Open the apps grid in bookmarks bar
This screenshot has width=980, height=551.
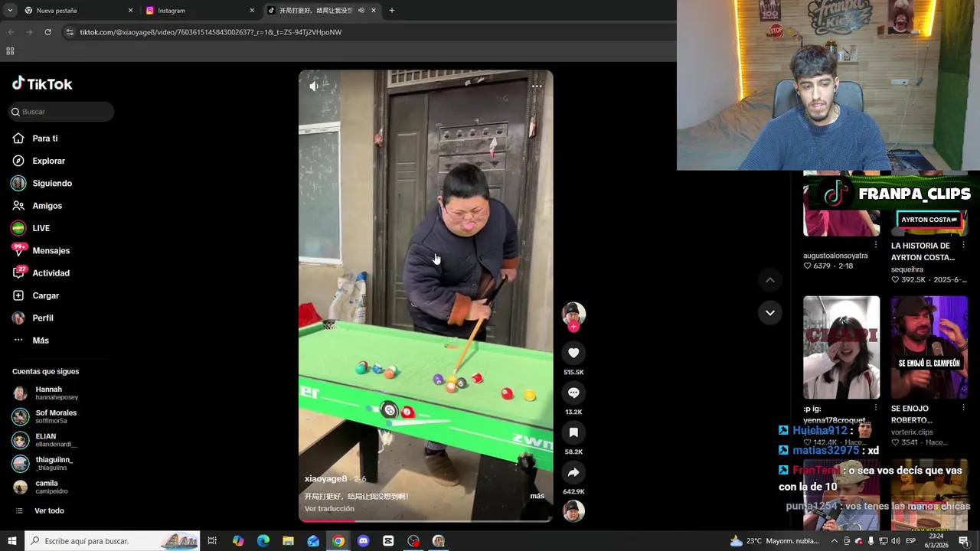click(10, 51)
